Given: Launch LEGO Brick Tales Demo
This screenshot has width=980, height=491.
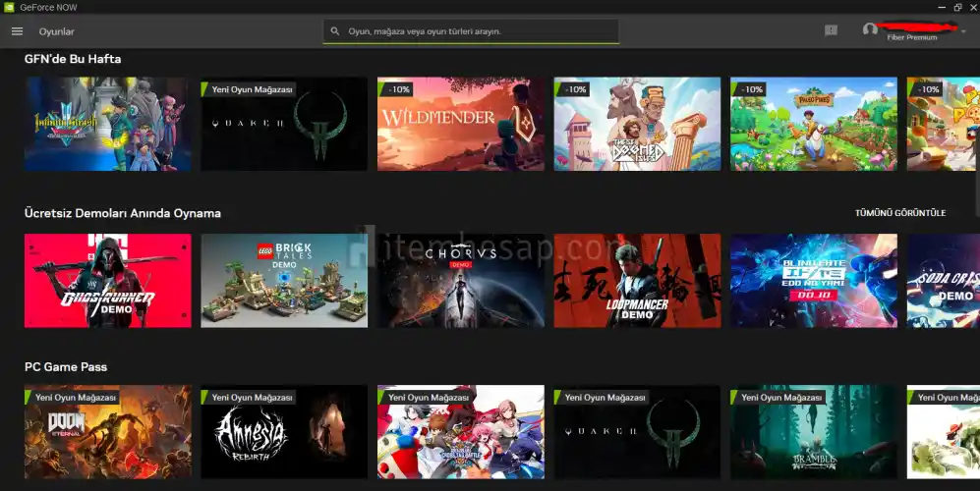Looking at the screenshot, I should click(284, 280).
